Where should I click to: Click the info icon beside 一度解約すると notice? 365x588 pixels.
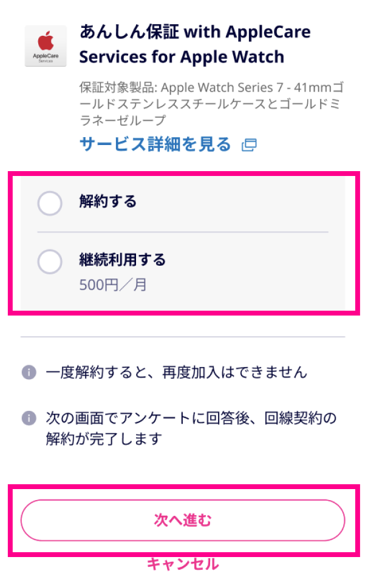[x=29, y=373]
